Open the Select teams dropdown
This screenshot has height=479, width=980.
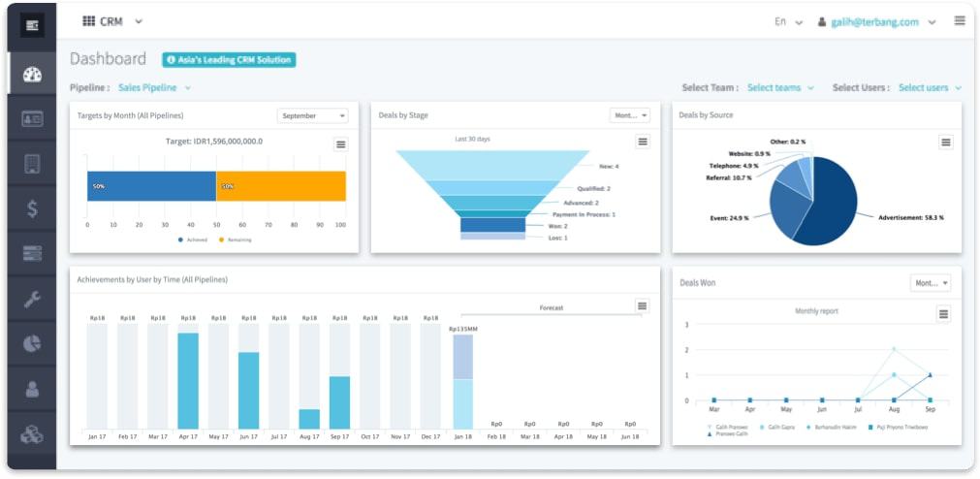[780, 87]
